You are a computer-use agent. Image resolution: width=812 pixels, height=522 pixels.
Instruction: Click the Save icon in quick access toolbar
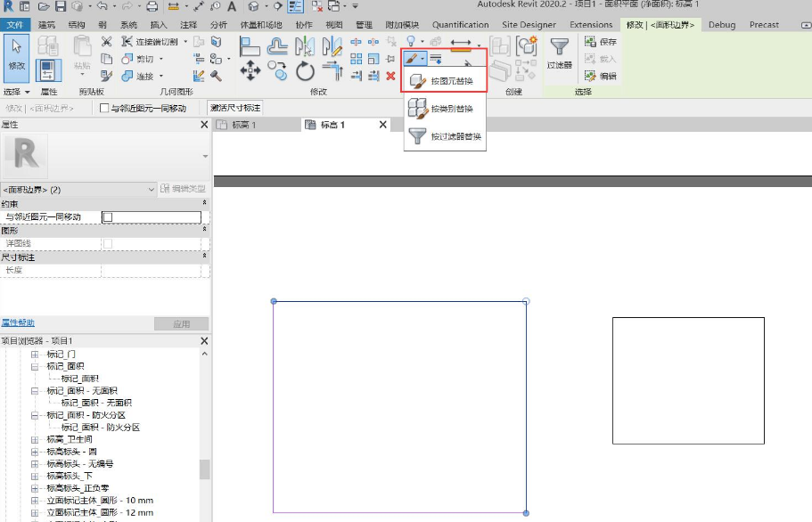pyautogui.click(x=61, y=7)
